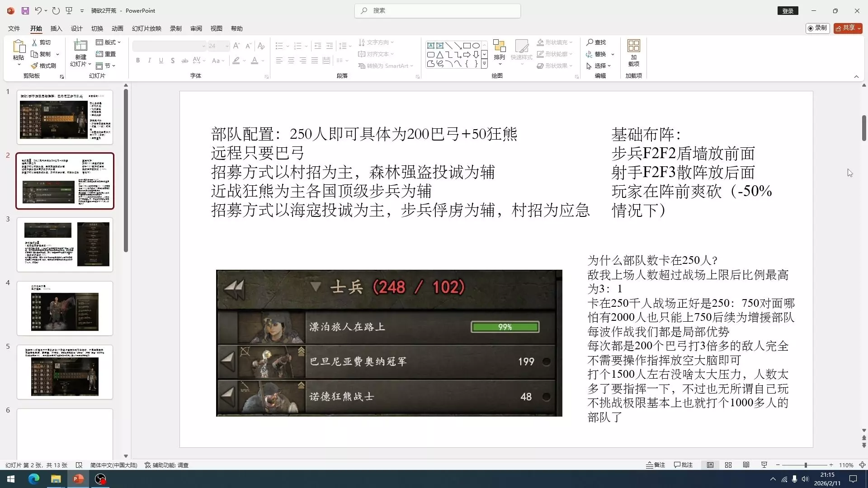Open 排列 arrange options
Screen dimensions: 868x488
[500, 52]
